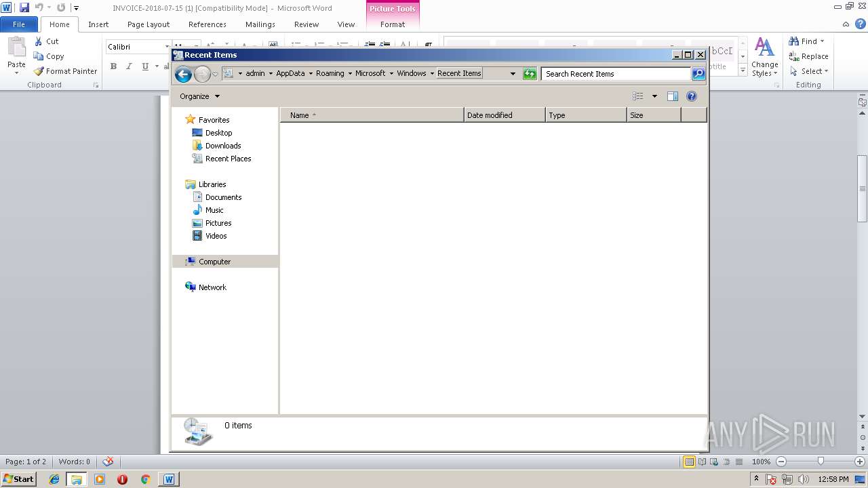This screenshot has width=868, height=488.
Task: Click the search magnifier icon in explorer
Action: (x=698, y=74)
